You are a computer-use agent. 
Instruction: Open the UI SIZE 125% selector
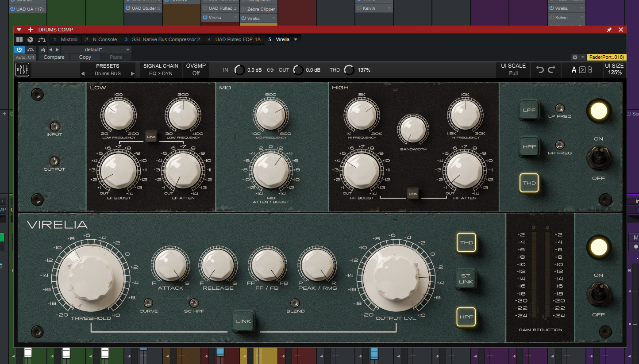(x=614, y=69)
